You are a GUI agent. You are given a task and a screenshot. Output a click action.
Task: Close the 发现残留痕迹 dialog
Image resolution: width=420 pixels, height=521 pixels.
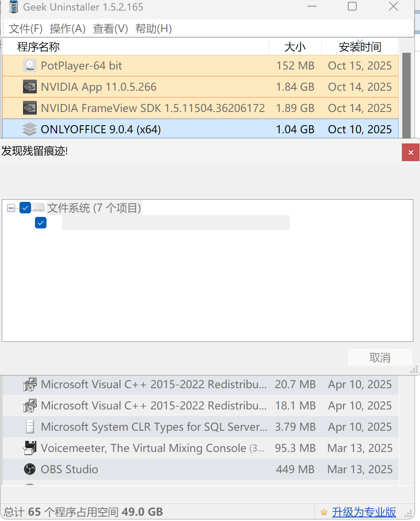pos(410,152)
